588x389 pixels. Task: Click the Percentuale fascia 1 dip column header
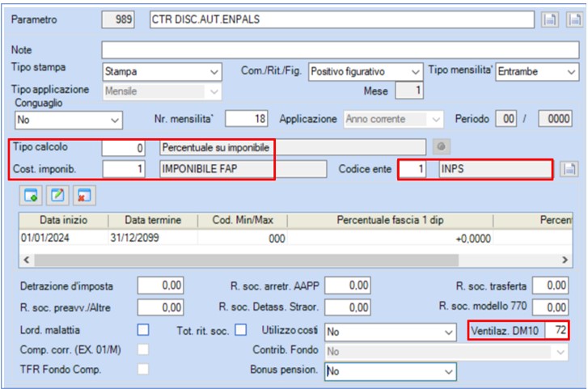pos(390,220)
